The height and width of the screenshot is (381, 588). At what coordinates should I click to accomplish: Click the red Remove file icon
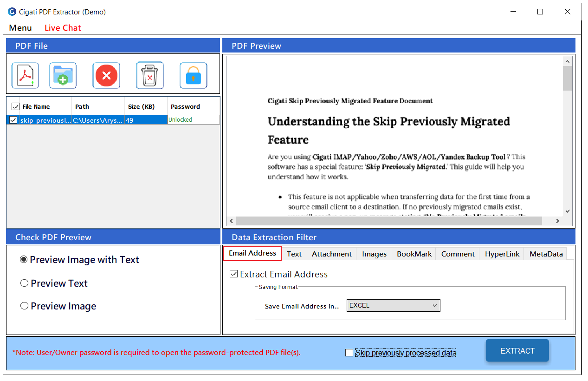click(106, 75)
